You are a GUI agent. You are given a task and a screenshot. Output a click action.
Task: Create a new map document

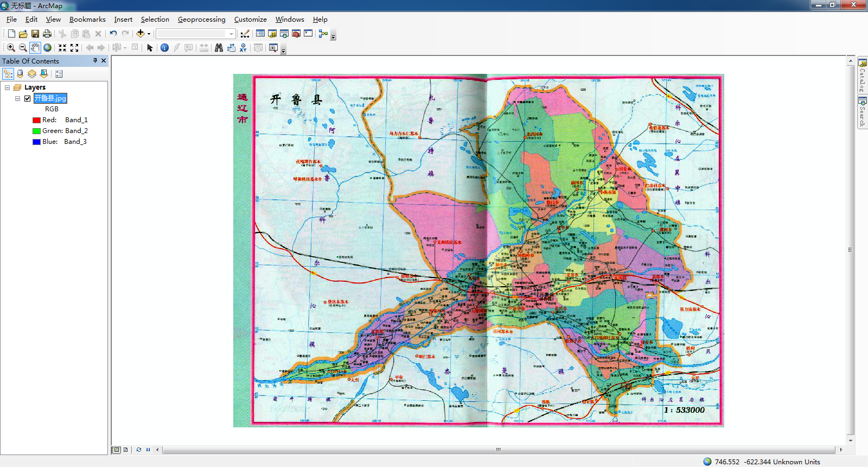point(11,34)
